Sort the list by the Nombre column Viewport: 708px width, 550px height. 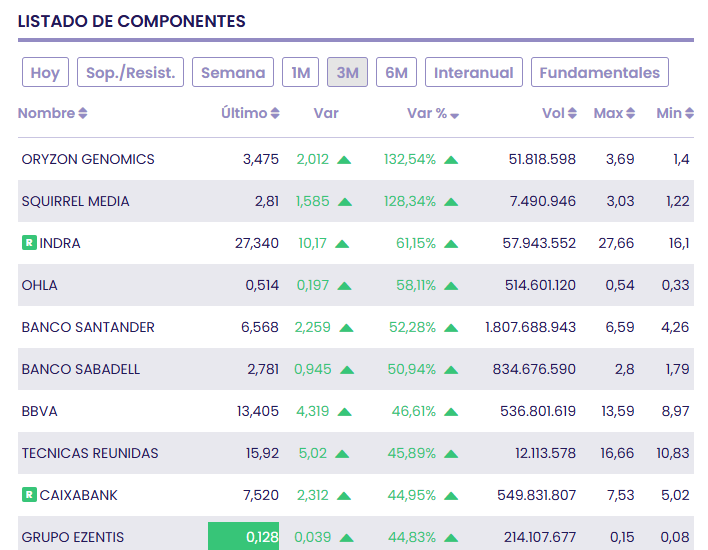83,114
